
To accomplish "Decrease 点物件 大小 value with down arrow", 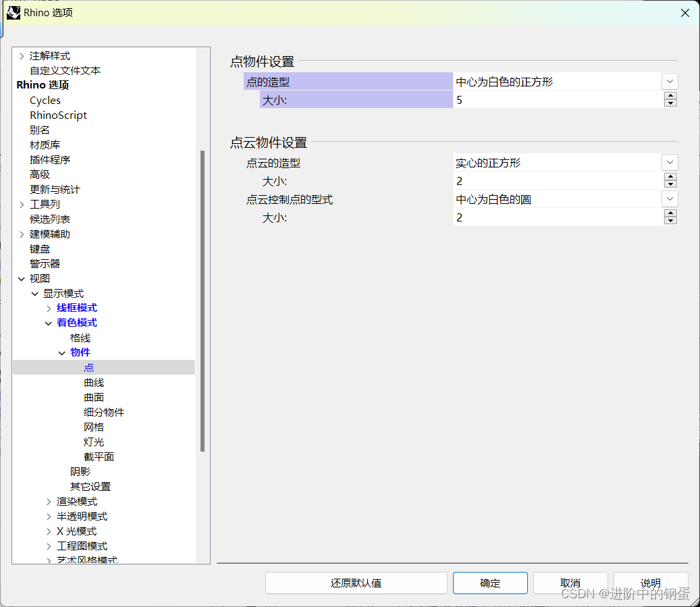I will click(x=670, y=103).
